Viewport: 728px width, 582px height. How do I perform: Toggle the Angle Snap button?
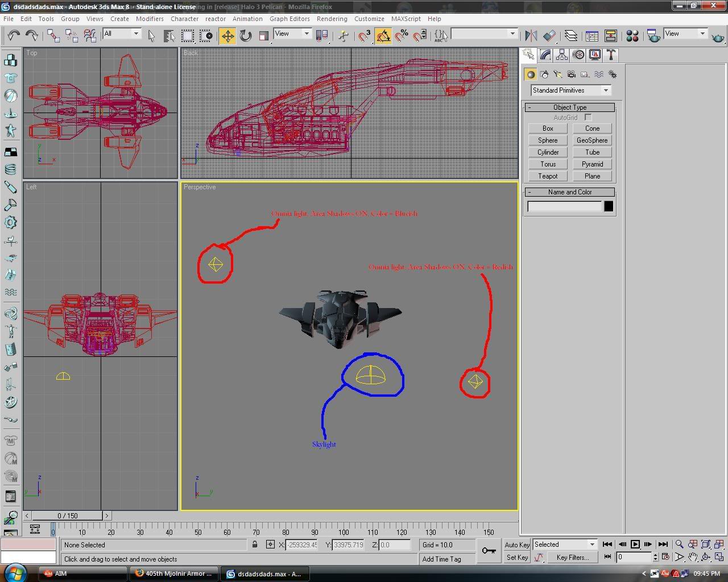point(383,36)
